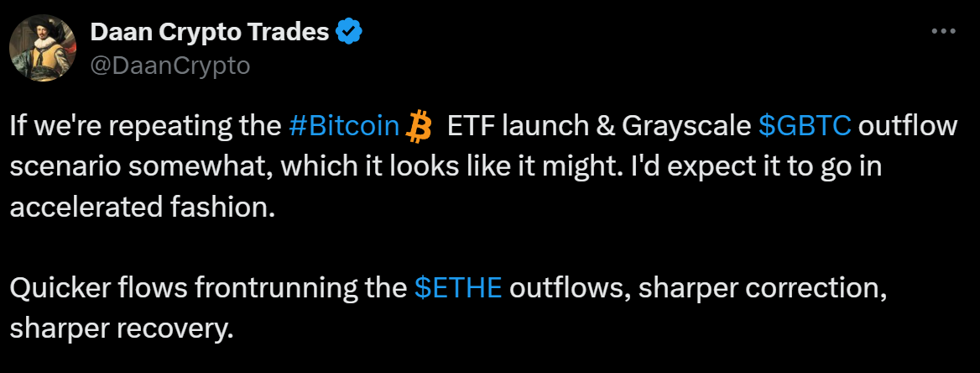
Task: Click the "ETF launch" text
Action: [511, 127]
